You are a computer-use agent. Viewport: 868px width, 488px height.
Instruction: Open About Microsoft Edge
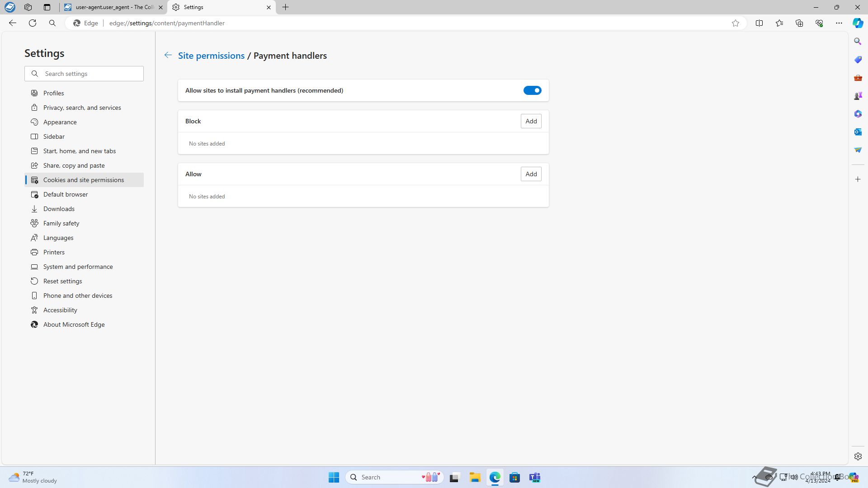tap(84, 324)
